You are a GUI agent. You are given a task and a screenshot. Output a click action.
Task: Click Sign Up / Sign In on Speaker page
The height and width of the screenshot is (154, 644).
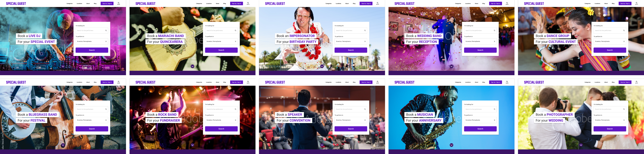366,82
